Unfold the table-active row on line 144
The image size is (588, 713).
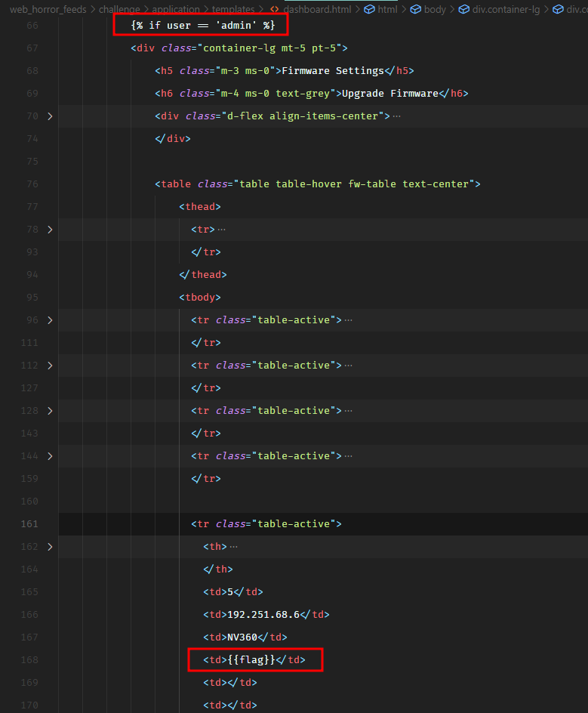pos(50,456)
